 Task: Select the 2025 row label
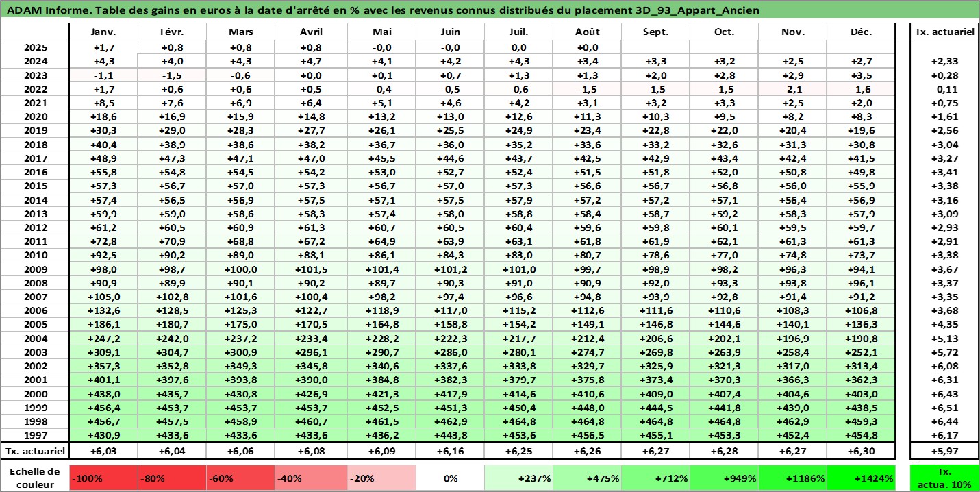click(35, 48)
